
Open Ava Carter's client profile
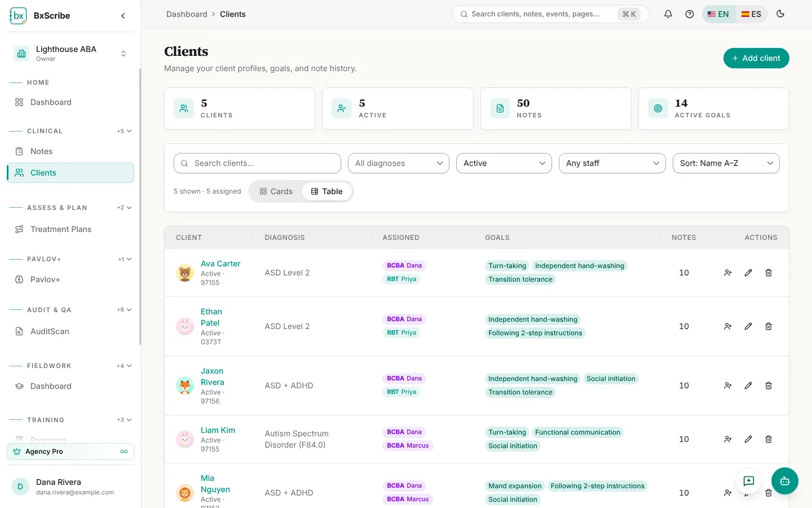220,264
